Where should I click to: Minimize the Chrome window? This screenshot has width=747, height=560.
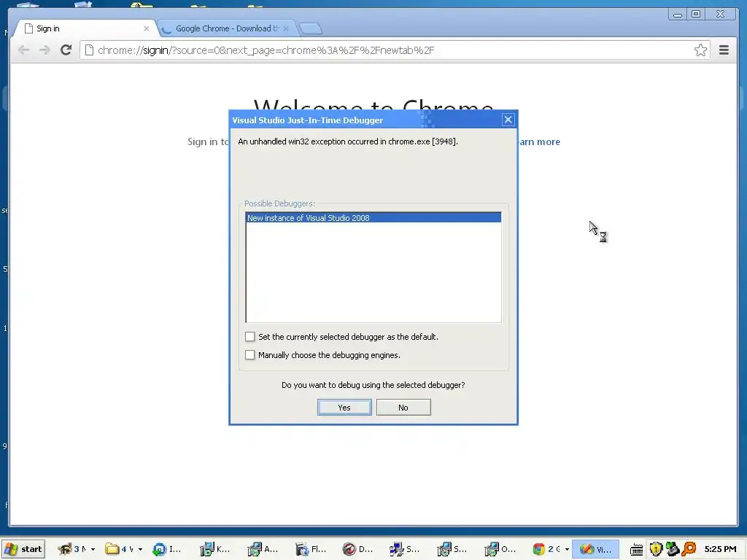(x=677, y=15)
